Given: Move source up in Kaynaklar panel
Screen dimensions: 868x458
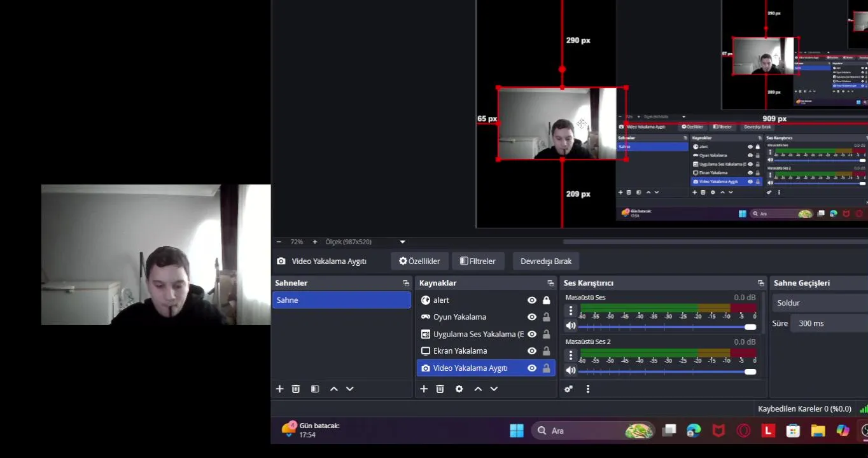Looking at the screenshot, I should (478, 389).
